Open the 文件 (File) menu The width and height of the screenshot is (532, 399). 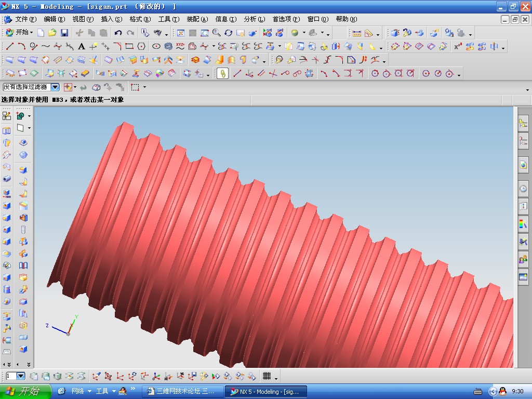(x=26, y=19)
